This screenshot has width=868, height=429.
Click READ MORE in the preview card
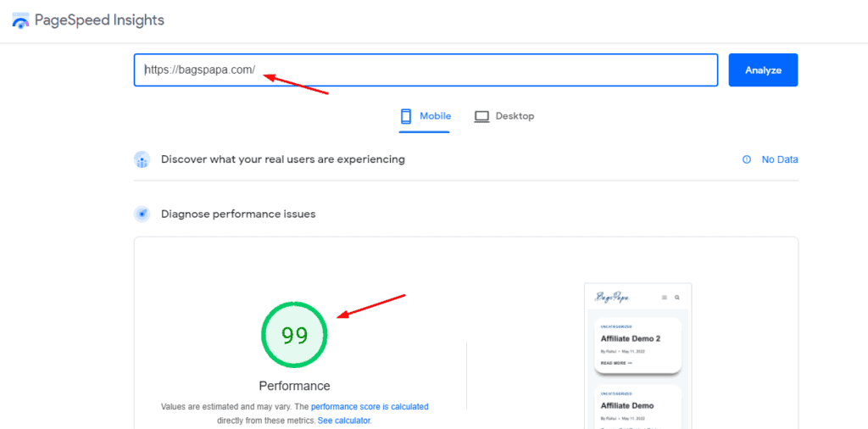(x=616, y=363)
